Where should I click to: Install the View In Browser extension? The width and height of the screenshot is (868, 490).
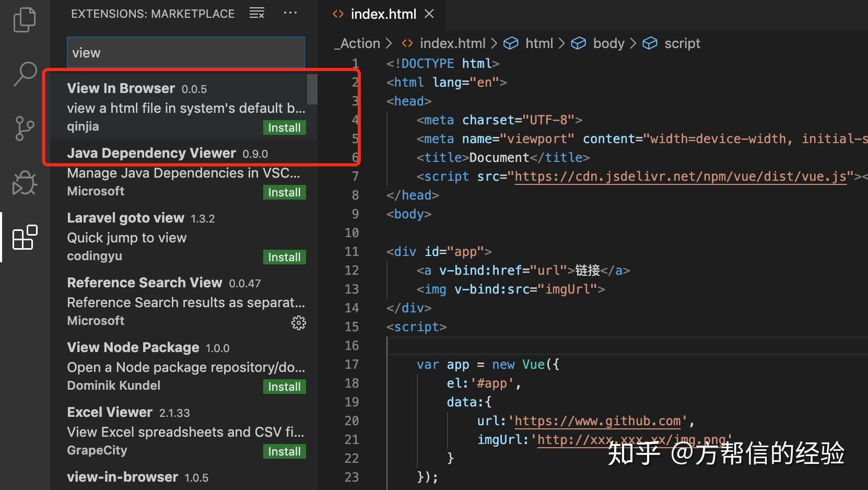pos(284,127)
